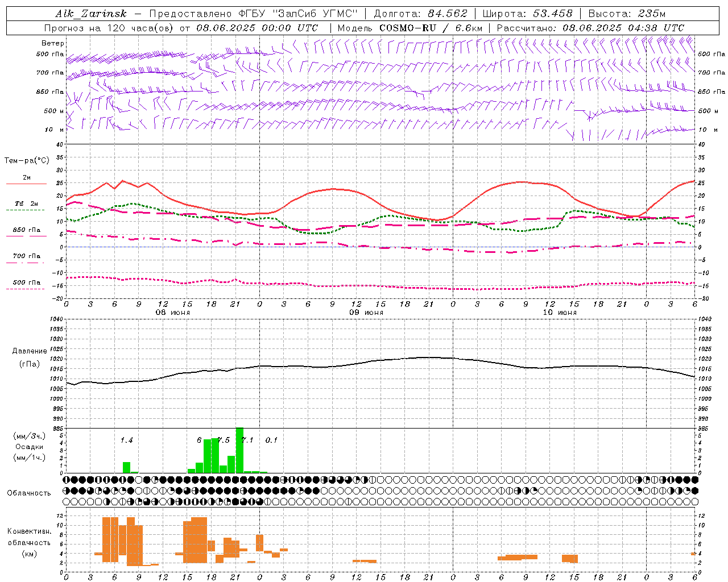728x582 pixels.
Task: Click the tallest green precipitation bar
Action: [239, 450]
